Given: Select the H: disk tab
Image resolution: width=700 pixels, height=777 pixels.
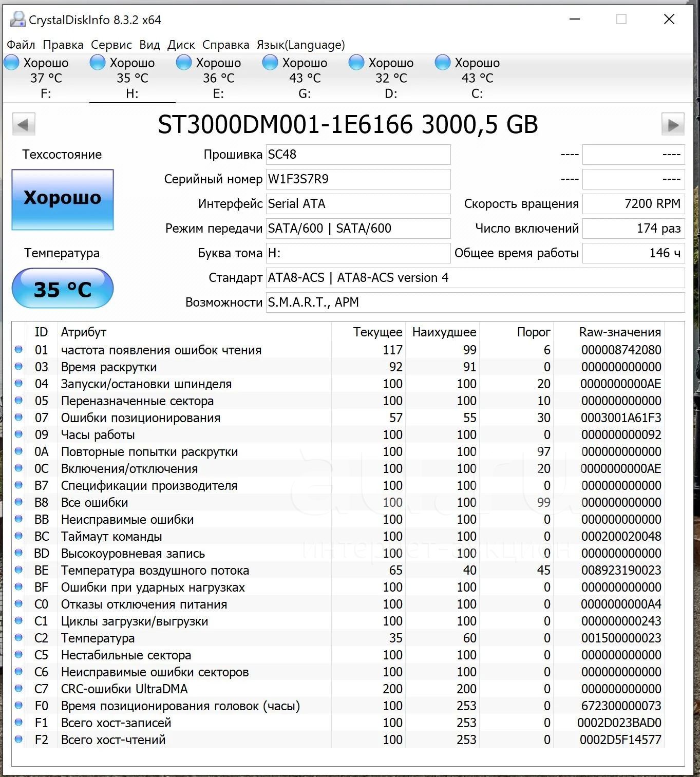Looking at the screenshot, I should [133, 78].
